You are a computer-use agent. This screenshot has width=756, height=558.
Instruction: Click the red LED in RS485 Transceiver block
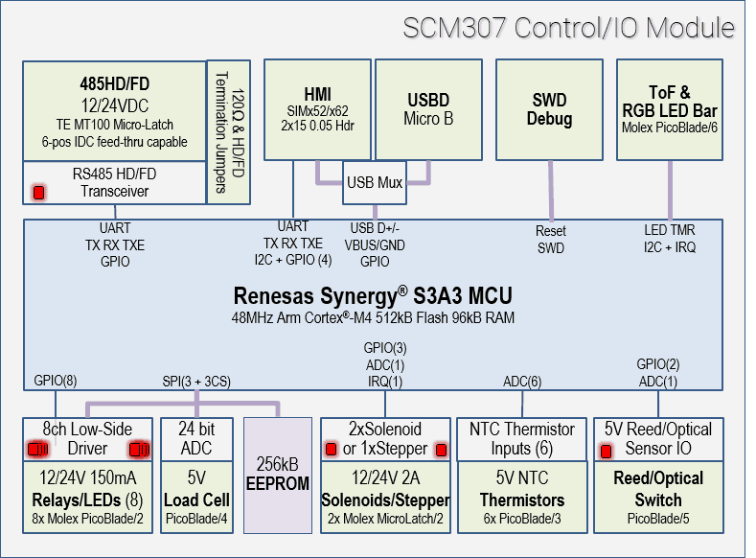(x=38, y=193)
